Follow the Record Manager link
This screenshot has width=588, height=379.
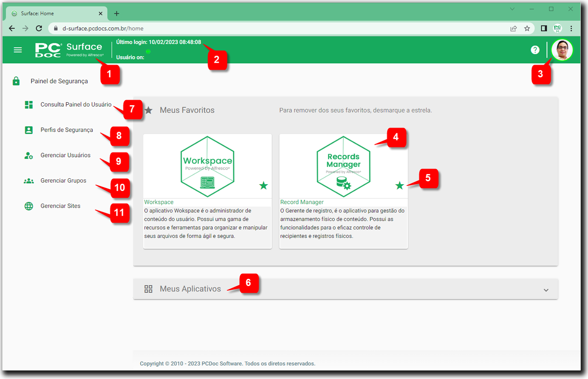(x=302, y=202)
